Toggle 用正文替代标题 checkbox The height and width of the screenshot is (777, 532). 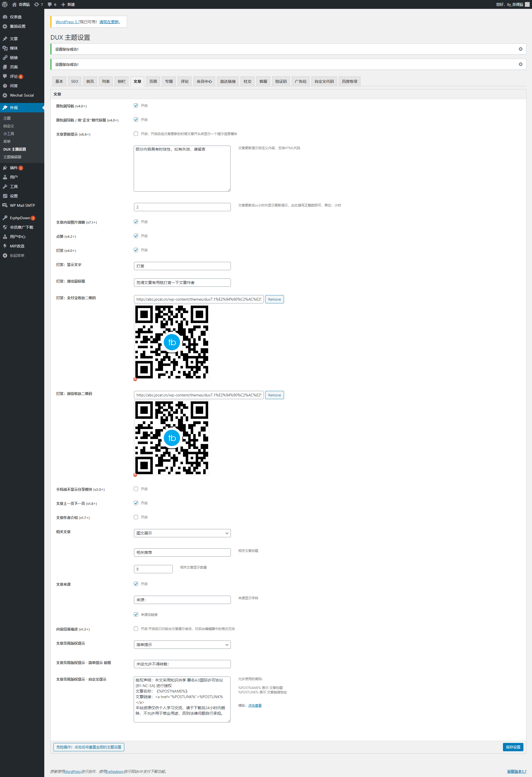tap(136, 119)
